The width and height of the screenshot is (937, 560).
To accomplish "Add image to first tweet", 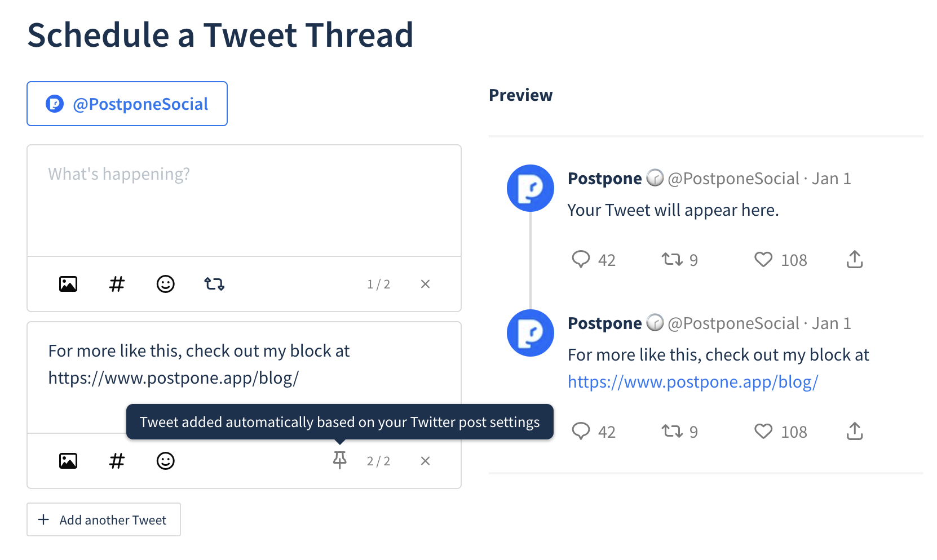I will [68, 284].
